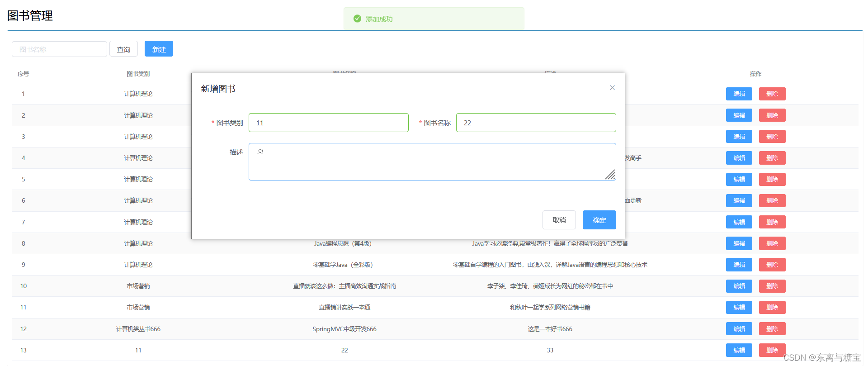Delete row 13 with category 11
Image resolution: width=868 pixels, height=366 pixels.
pos(772,350)
